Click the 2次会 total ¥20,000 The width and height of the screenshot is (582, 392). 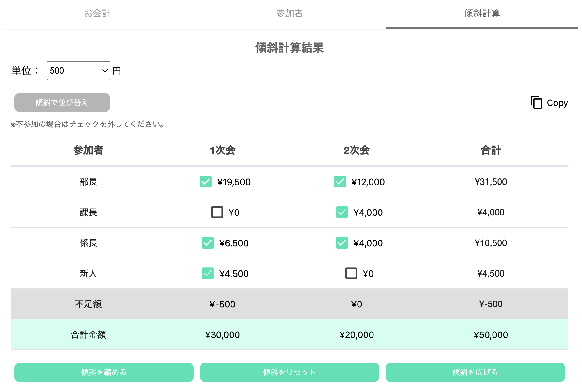point(357,335)
